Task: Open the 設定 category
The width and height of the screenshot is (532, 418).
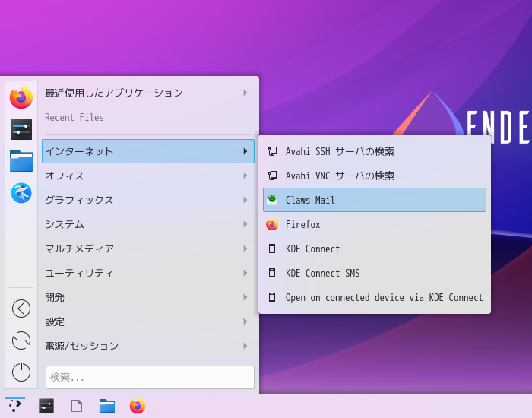Action: 148,321
